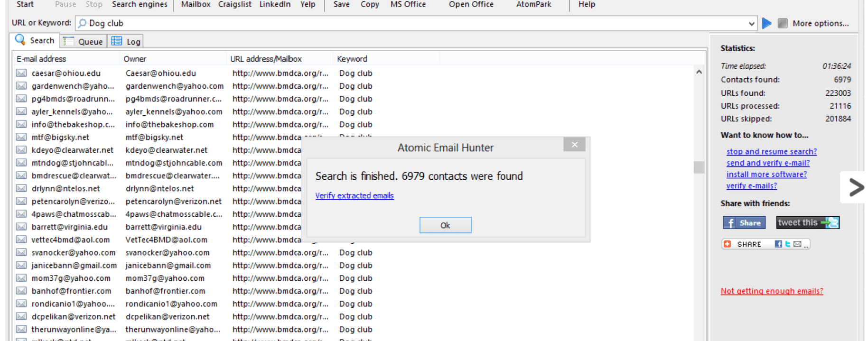
Task: Click Copy in the toolbar
Action: (x=370, y=4)
